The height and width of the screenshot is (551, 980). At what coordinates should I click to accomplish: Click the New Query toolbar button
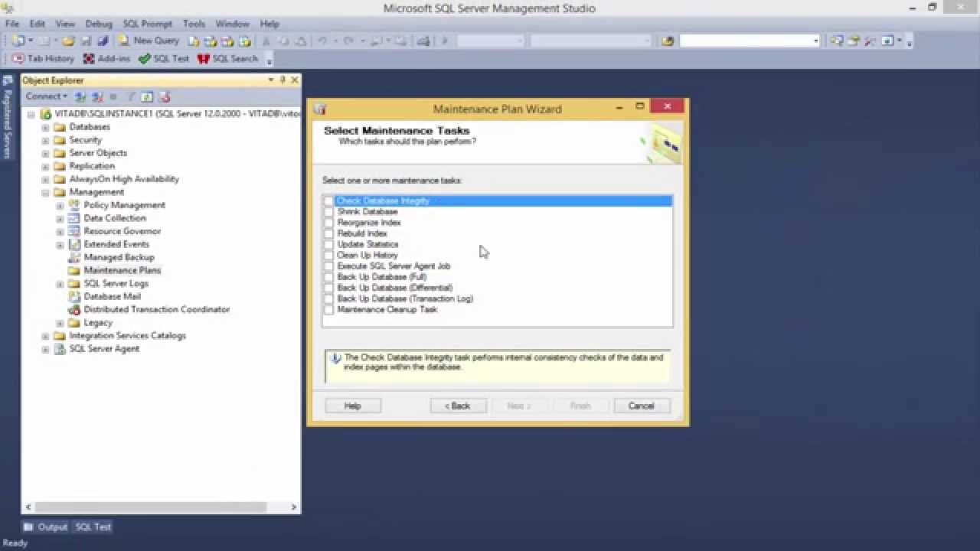coord(149,41)
